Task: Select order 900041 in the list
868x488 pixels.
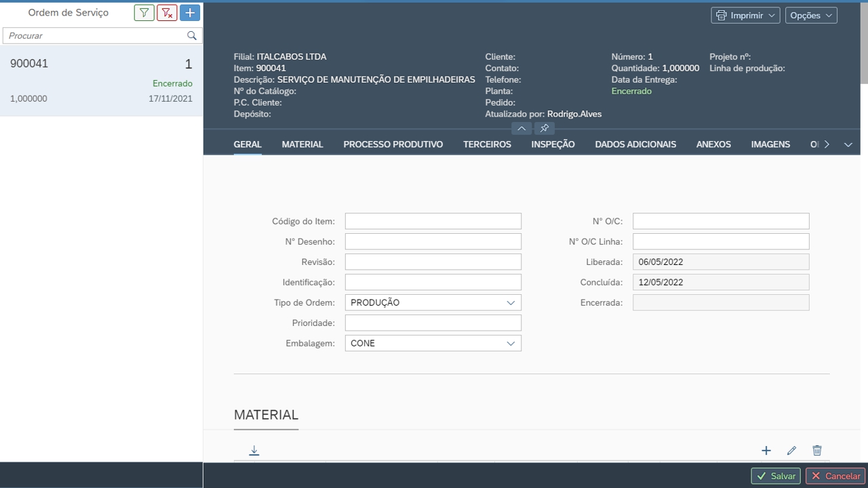Action: tap(101, 81)
